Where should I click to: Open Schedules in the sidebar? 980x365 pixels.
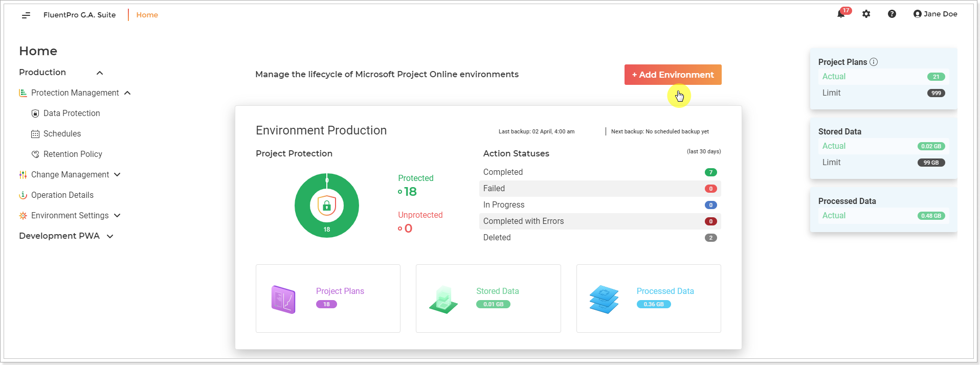(x=62, y=134)
